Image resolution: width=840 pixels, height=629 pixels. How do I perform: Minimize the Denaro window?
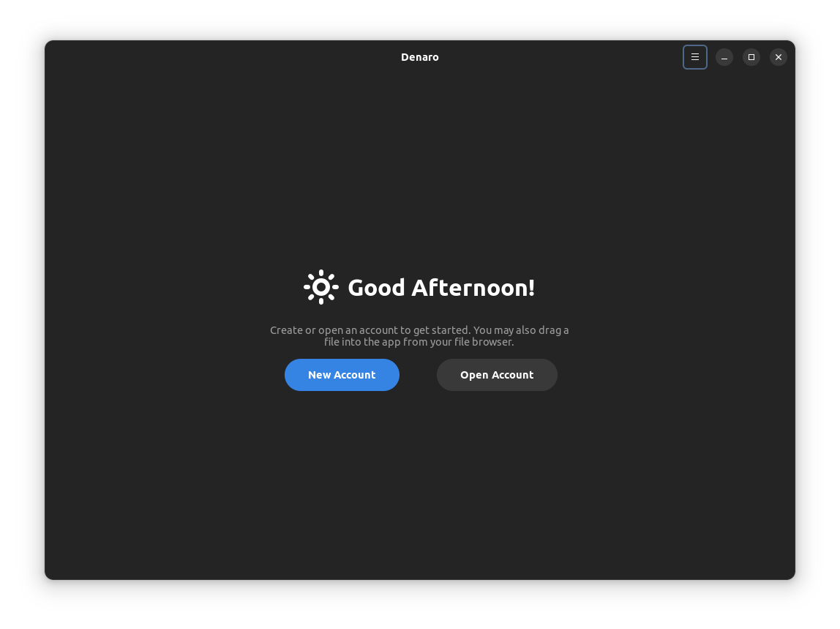pos(724,57)
